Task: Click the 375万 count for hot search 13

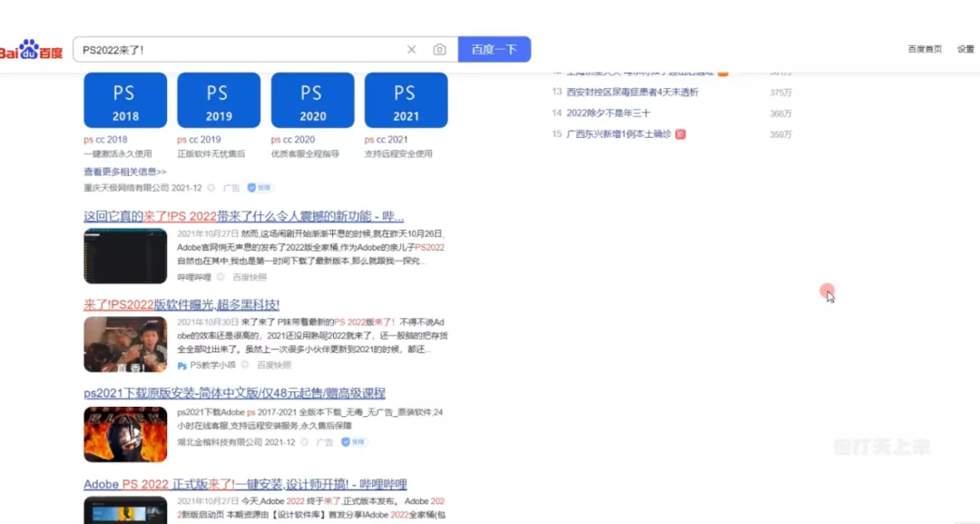Action: coord(780,93)
